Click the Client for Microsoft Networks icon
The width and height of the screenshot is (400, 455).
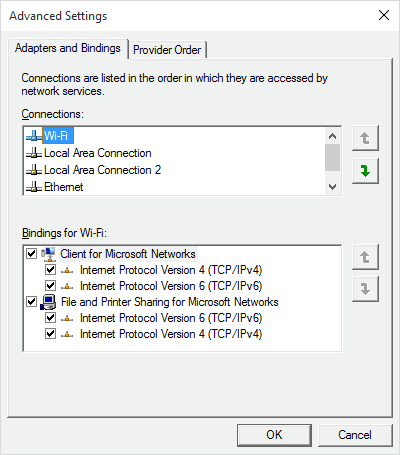coord(49,254)
